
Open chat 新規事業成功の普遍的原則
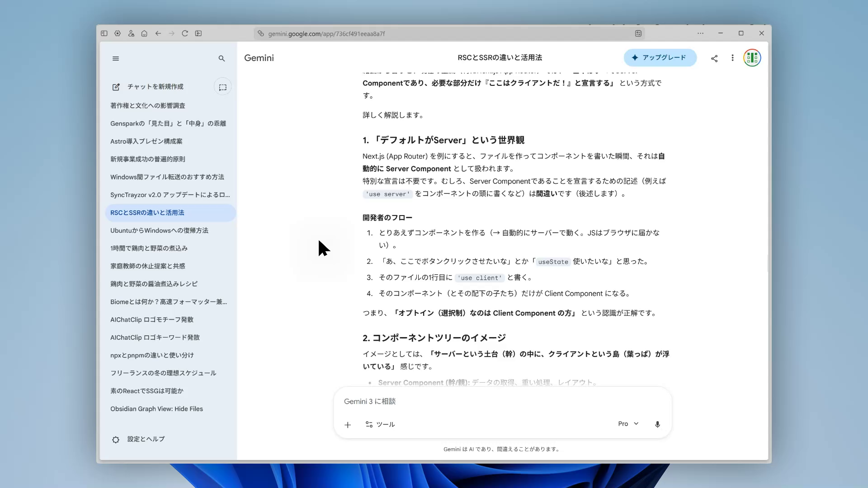point(170,159)
